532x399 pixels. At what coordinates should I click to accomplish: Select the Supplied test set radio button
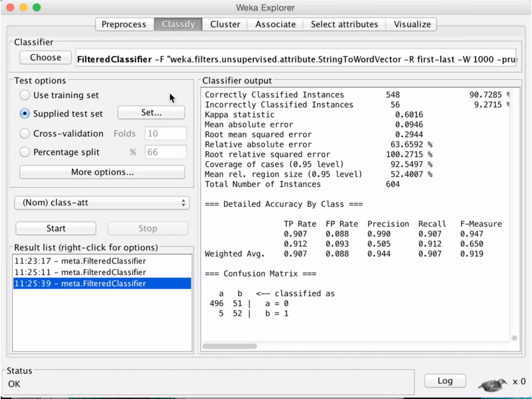click(x=25, y=114)
